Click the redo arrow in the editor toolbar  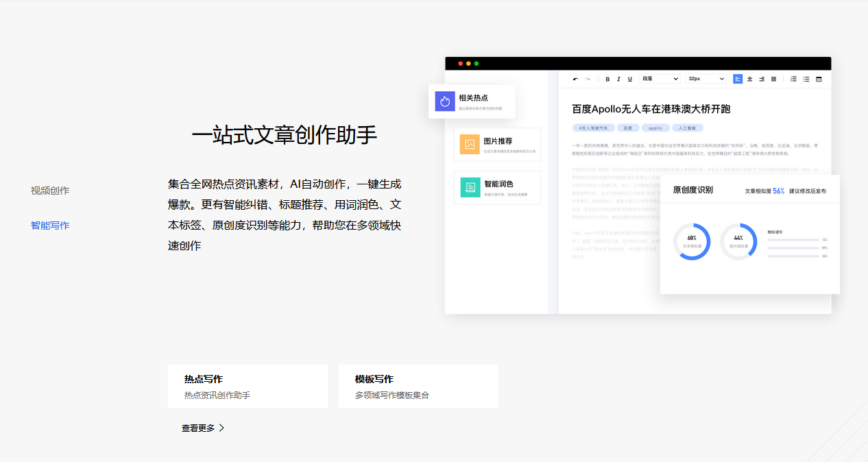pos(587,78)
